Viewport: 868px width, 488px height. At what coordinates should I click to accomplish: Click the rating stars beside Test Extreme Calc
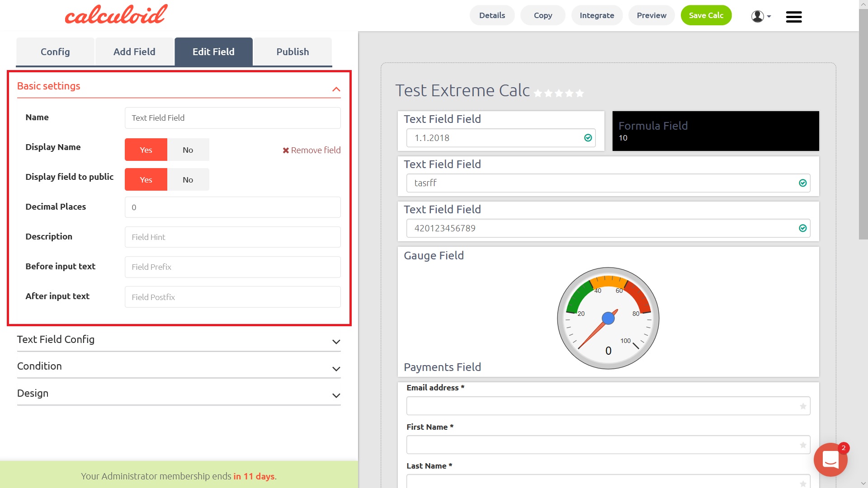click(559, 94)
